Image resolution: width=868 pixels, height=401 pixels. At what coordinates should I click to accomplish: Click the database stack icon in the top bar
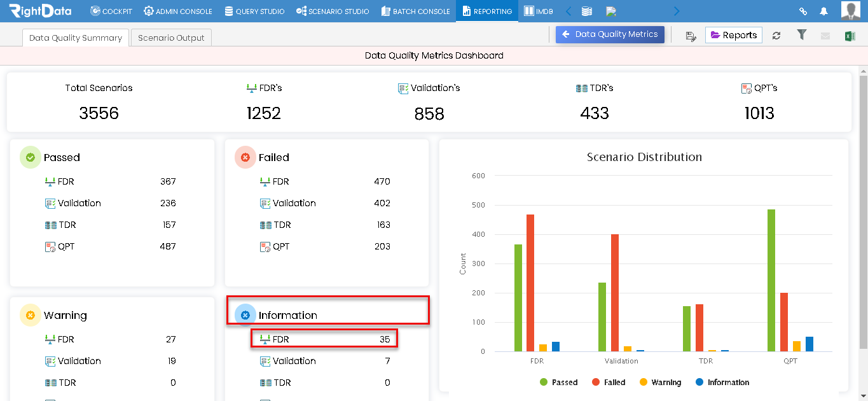[587, 11]
